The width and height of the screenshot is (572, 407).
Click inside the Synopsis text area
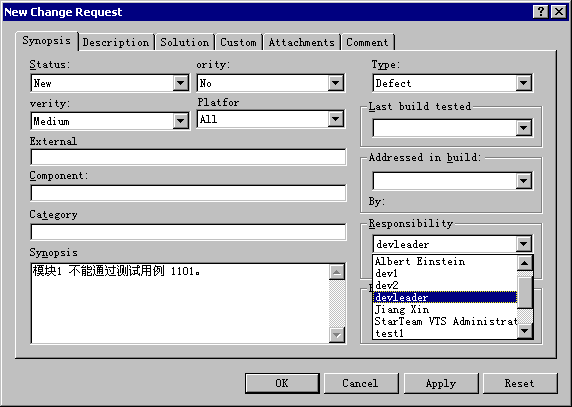click(x=180, y=303)
